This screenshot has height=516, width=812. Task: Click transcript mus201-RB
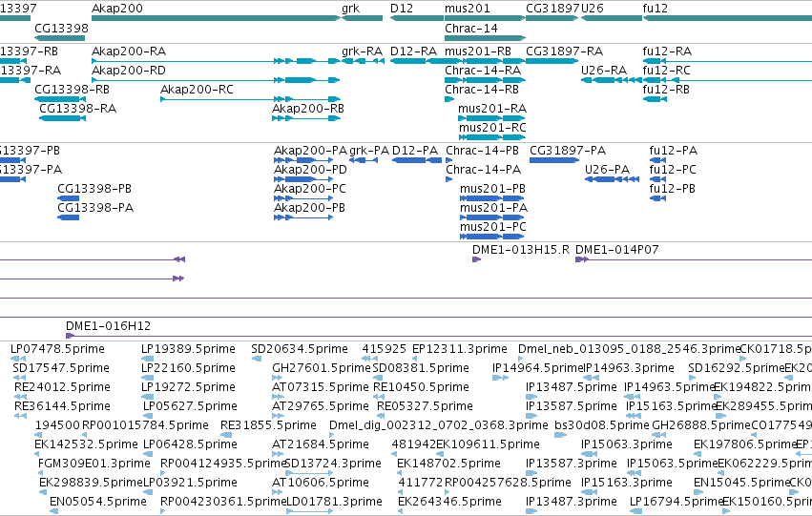coord(486,61)
